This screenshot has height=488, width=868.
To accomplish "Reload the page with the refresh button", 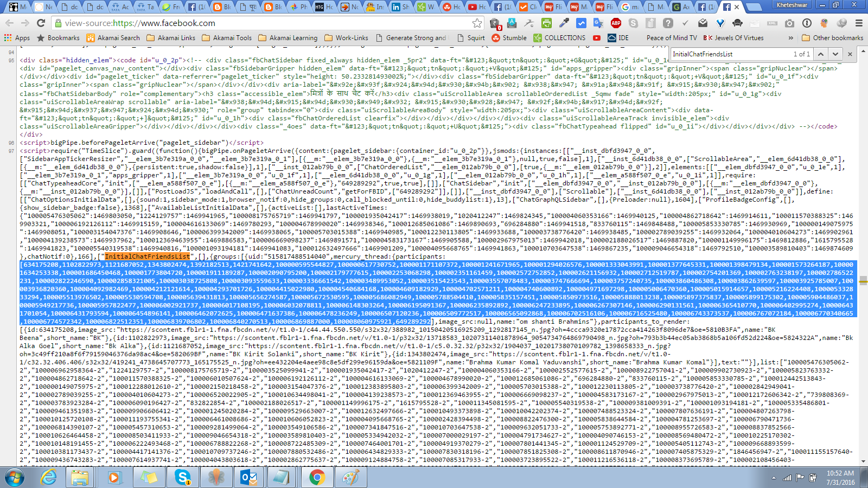I will (x=41, y=23).
